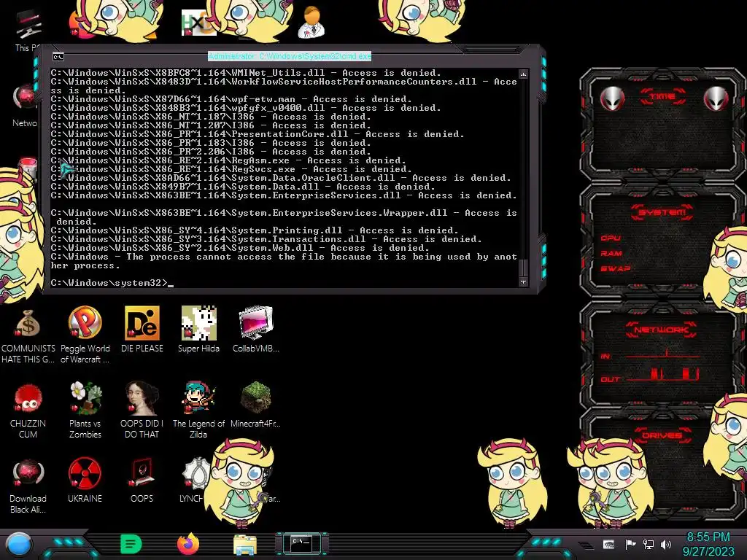Screen dimensions: 747x560
Task: Click the SYSTEM label on the widget
Action: [x=662, y=212]
